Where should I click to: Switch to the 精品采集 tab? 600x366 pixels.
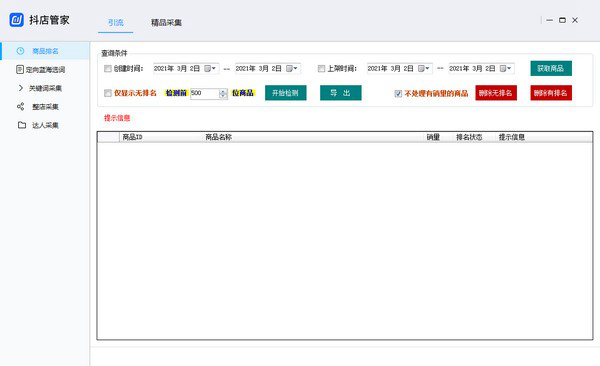(x=166, y=23)
